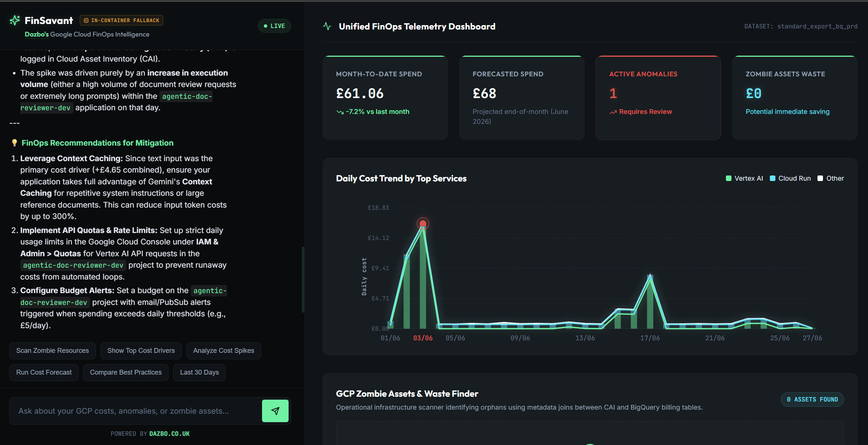Click the 27/06 date label on chart axis

tap(812, 338)
